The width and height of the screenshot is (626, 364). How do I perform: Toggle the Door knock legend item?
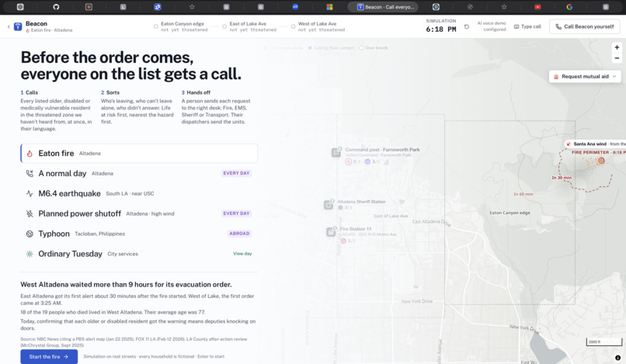[x=374, y=48]
